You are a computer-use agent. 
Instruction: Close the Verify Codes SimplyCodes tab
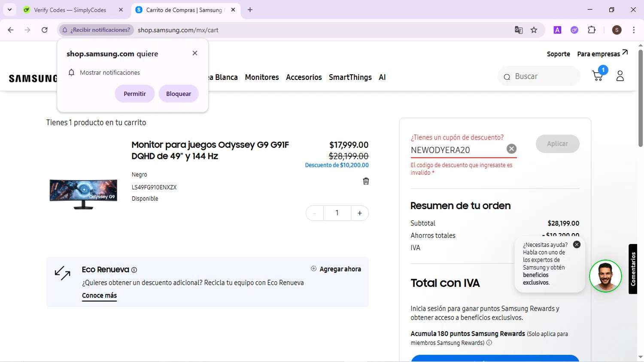(121, 10)
